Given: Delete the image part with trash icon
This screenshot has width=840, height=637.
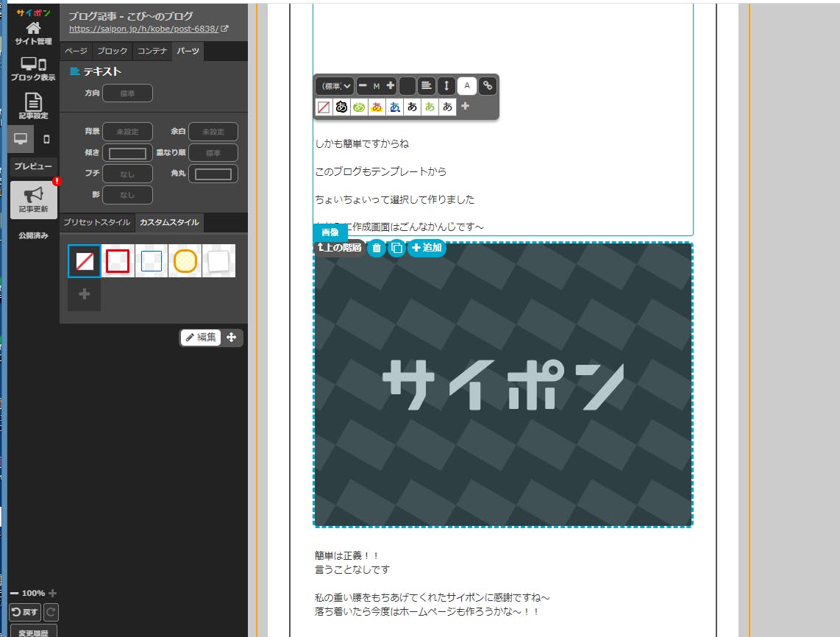Looking at the screenshot, I should click(377, 248).
